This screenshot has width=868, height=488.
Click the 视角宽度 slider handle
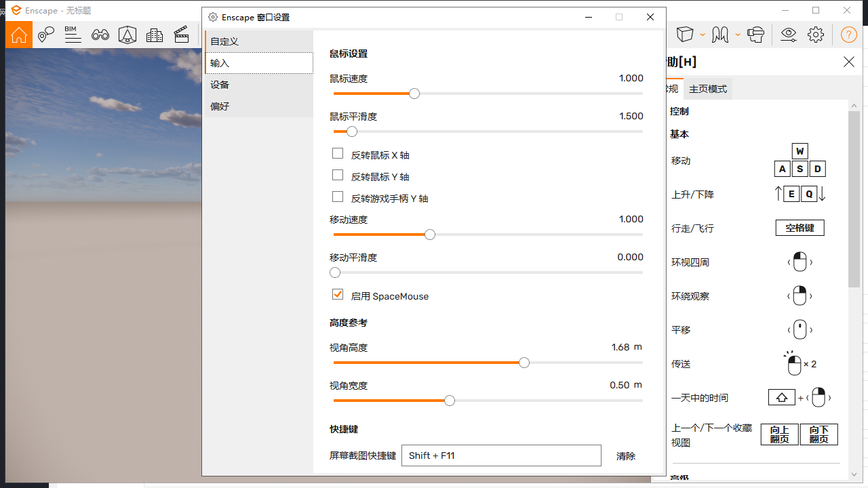(450, 401)
